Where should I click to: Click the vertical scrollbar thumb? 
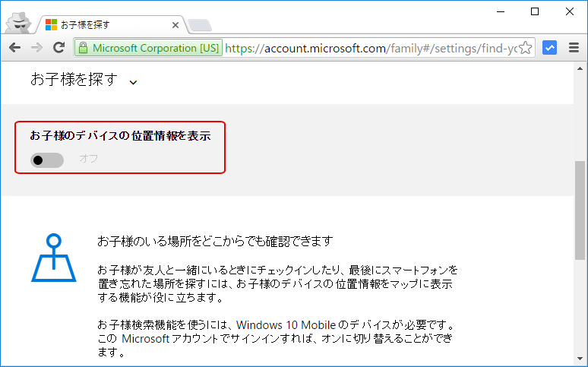580,210
